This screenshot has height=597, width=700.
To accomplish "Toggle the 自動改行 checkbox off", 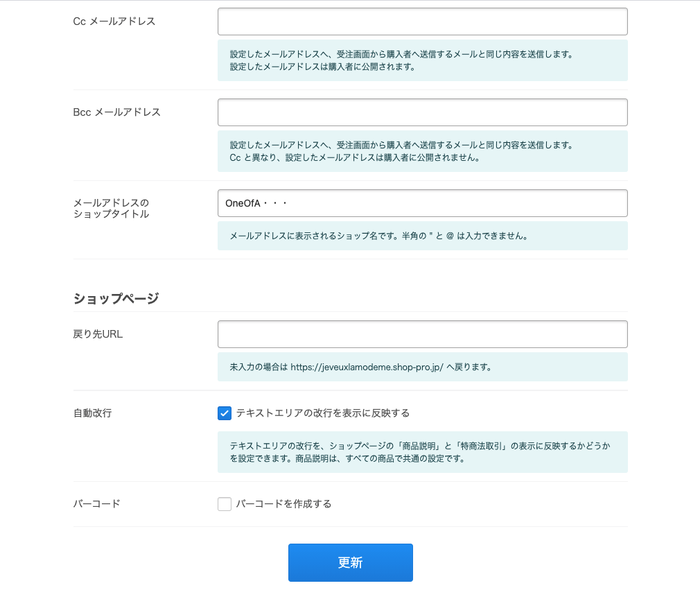I will click(225, 413).
